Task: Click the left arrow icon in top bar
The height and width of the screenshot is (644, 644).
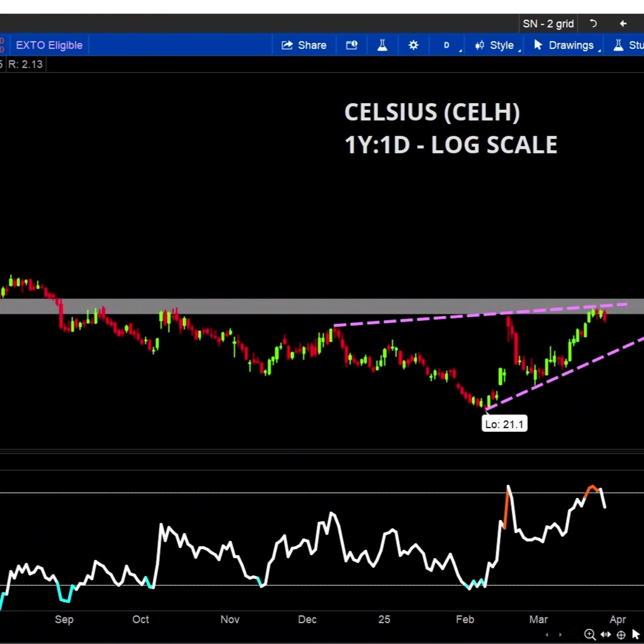Action: click(x=623, y=24)
